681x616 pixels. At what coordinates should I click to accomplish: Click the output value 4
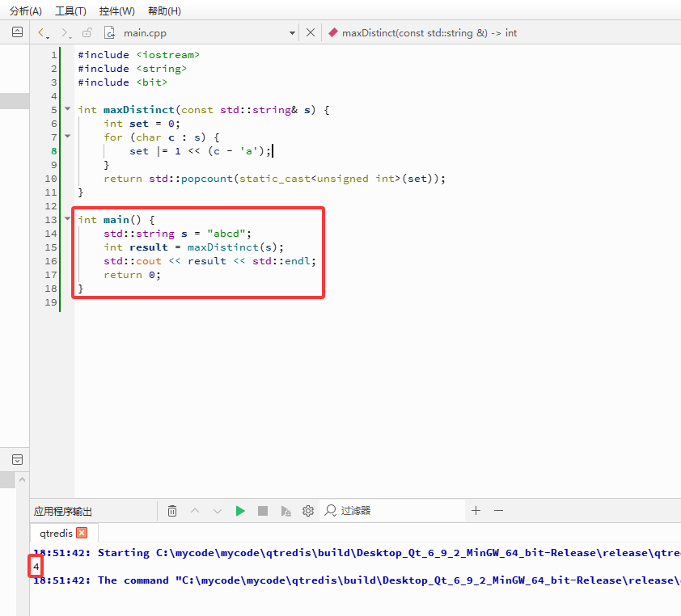click(36, 567)
